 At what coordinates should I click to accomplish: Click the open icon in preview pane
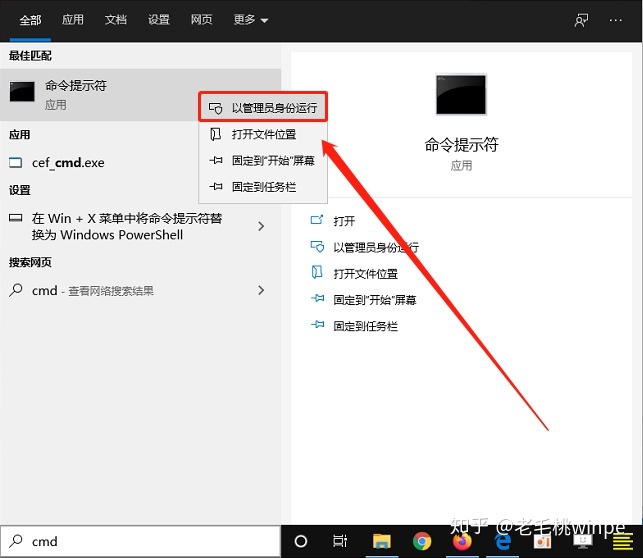(x=317, y=220)
